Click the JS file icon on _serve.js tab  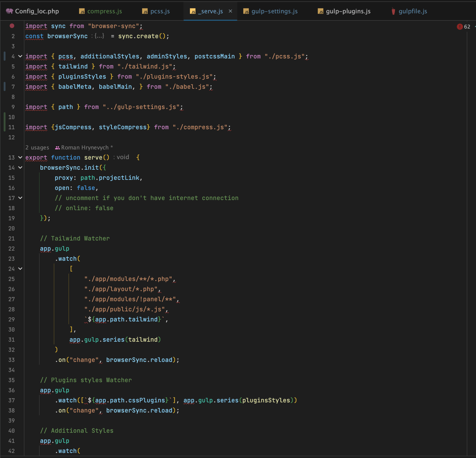(193, 11)
